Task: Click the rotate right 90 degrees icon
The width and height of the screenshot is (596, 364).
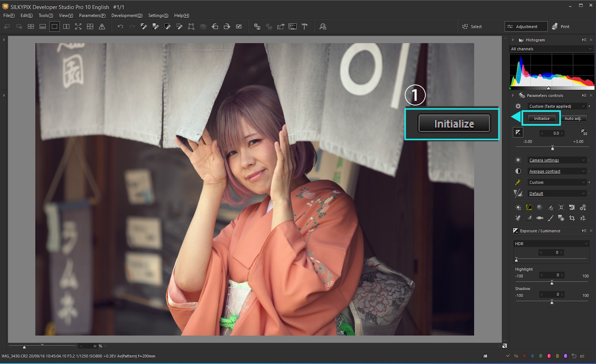Action: click(227, 27)
